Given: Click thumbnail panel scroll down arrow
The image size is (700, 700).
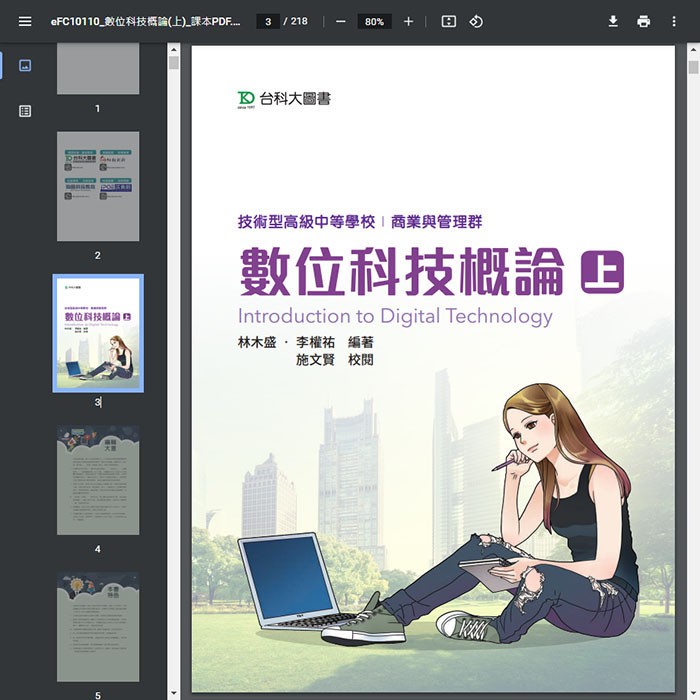Looking at the screenshot, I should (173, 692).
